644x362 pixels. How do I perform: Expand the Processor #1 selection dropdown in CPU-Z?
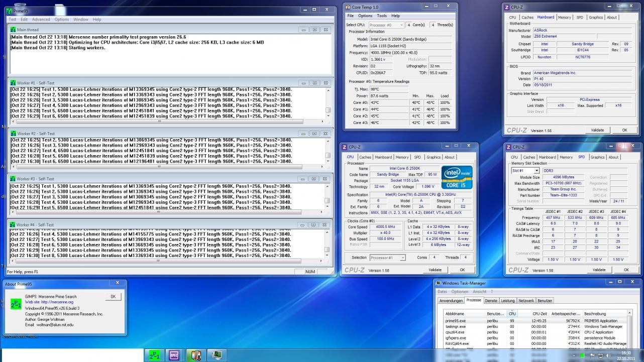[402, 258]
